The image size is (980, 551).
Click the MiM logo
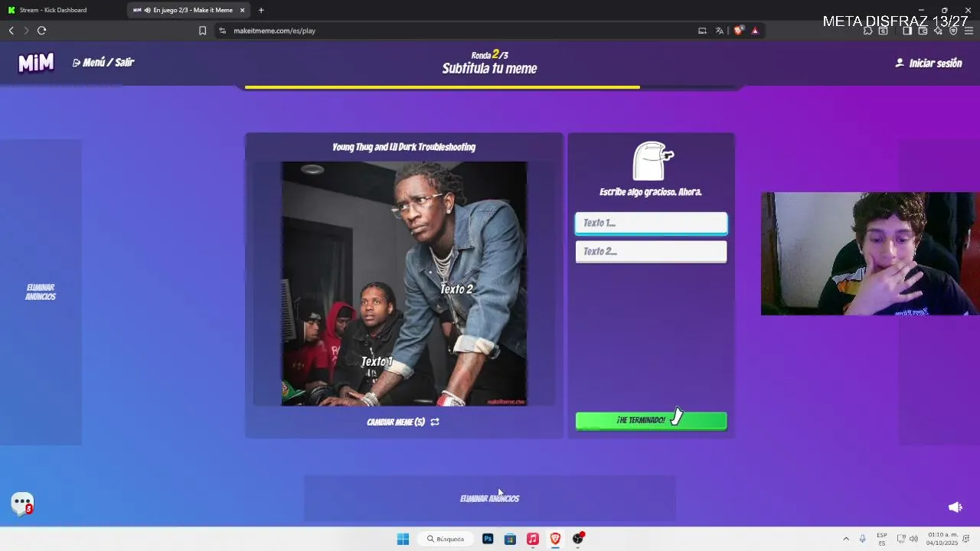[36, 63]
